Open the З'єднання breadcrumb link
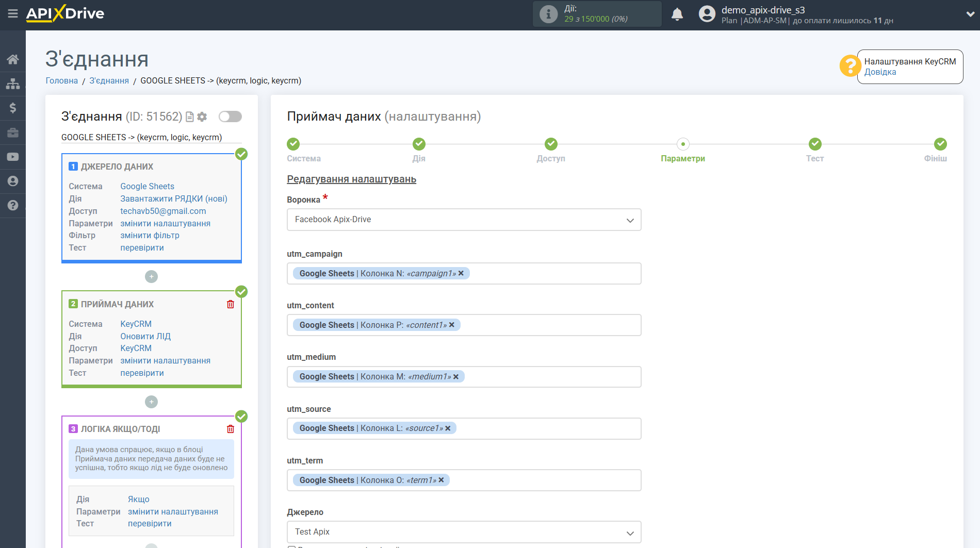 click(x=109, y=80)
